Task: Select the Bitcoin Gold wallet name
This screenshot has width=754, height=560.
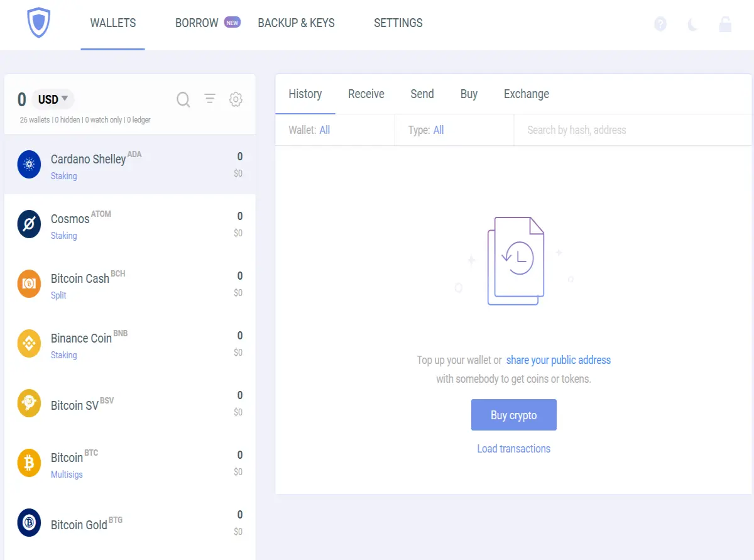Action: [x=79, y=525]
